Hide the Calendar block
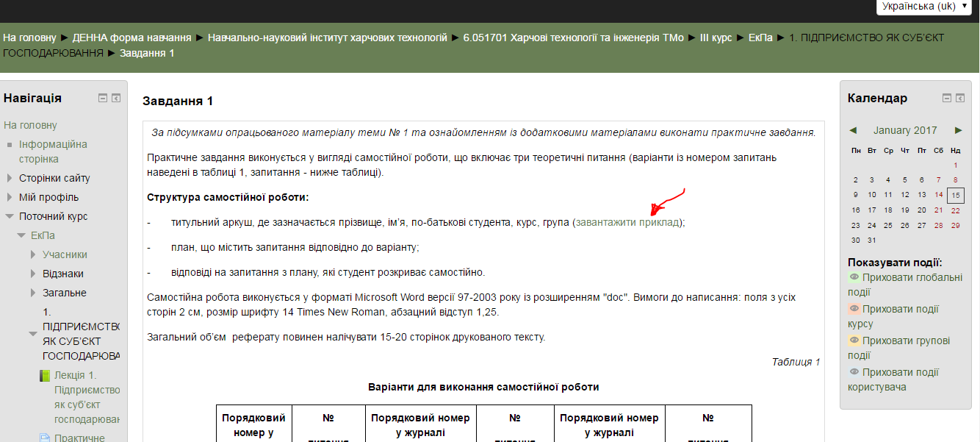The width and height of the screenshot is (980, 442). 947,98
